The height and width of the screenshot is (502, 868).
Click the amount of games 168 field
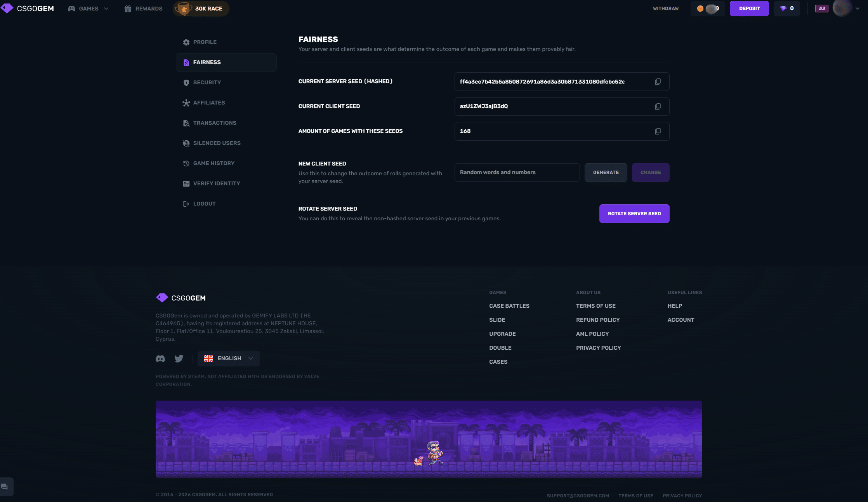click(562, 131)
